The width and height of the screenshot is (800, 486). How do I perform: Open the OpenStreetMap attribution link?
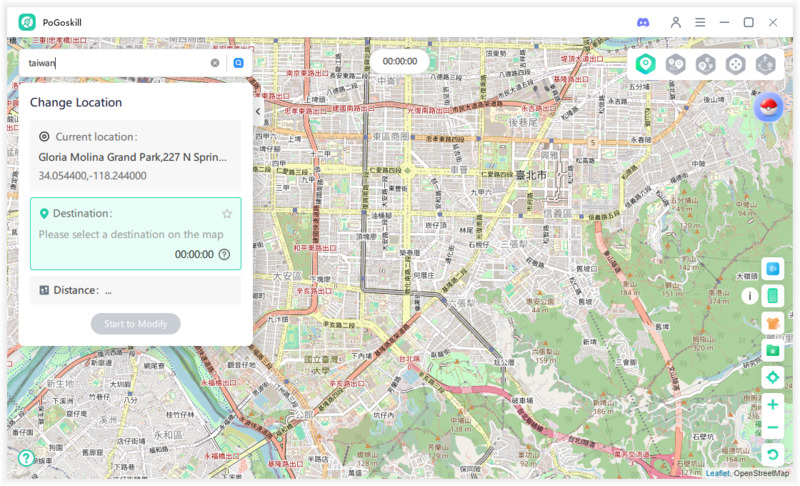pyautogui.click(x=761, y=473)
